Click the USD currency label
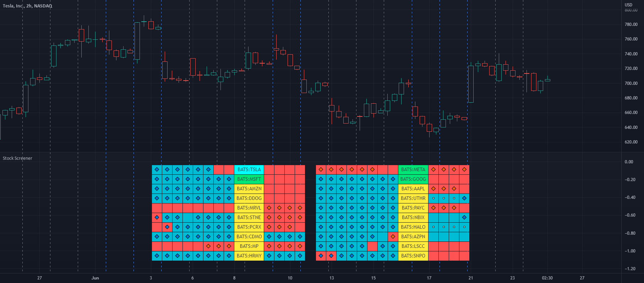This screenshot has width=644, height=283. (x=629, y=5)
